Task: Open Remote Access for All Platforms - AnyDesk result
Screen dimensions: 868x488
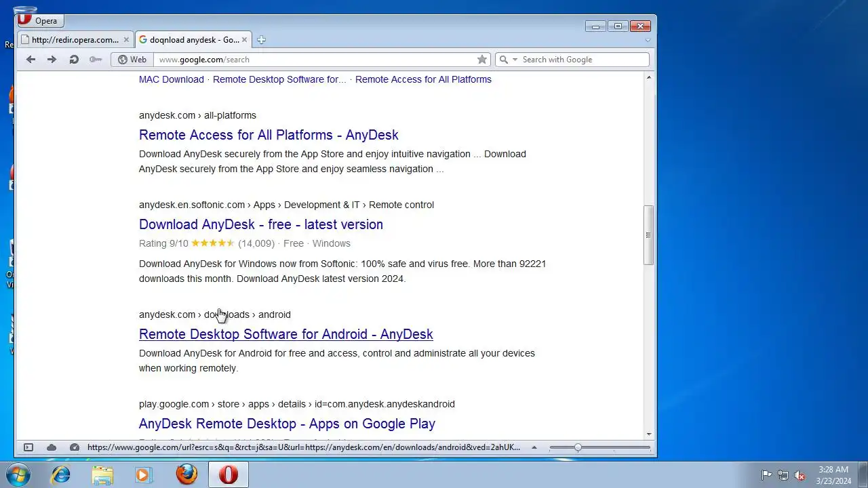Action: point(269,135)
